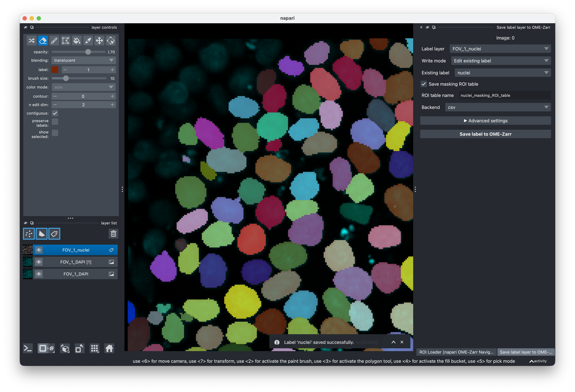Enable preserve labels checkbox

(x=55, y=121)
